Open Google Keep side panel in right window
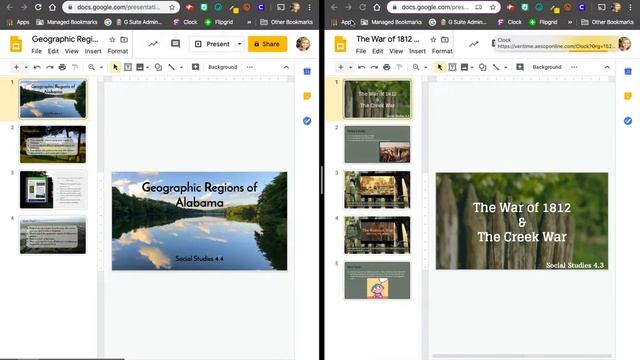The image size is (640, 360). click(628, 96)
